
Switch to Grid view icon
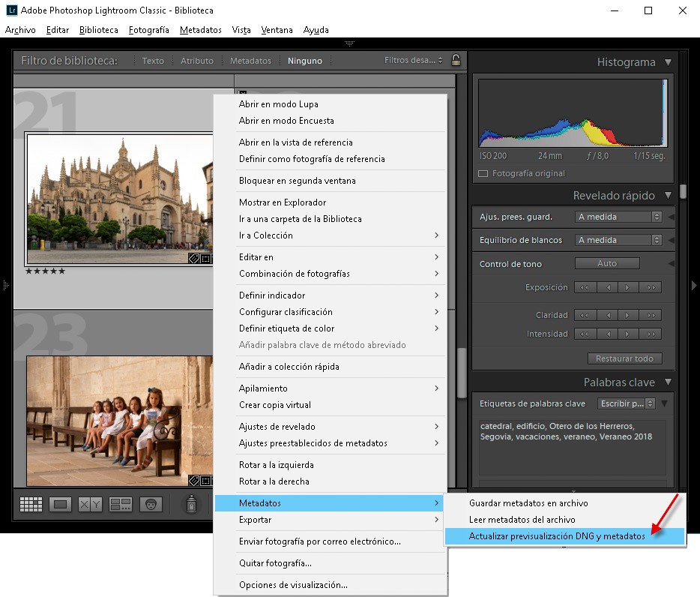(x=31, y=505)
